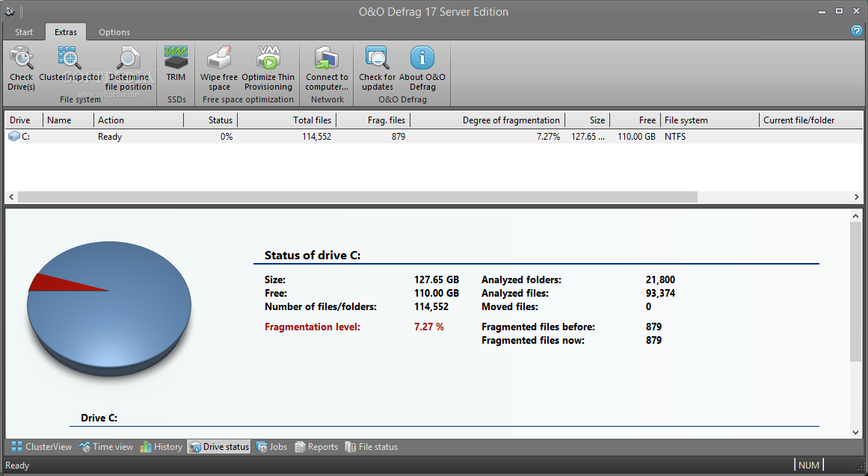868x476 pixels.
Task: Click the vertical scrollbar thumb in status pane
Action: [856, 291]
